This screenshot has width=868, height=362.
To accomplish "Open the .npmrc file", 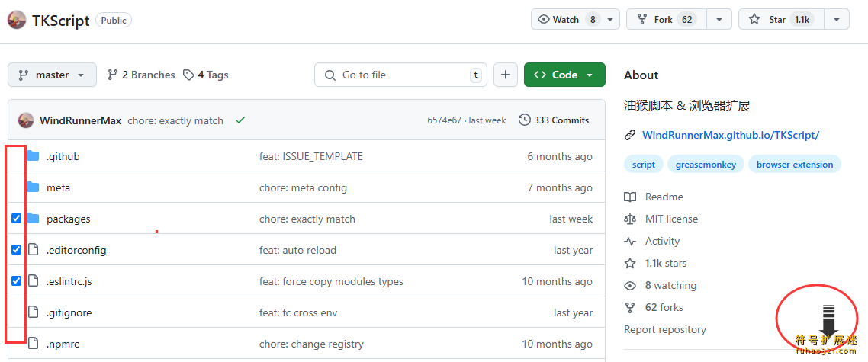I will (63, 344).
